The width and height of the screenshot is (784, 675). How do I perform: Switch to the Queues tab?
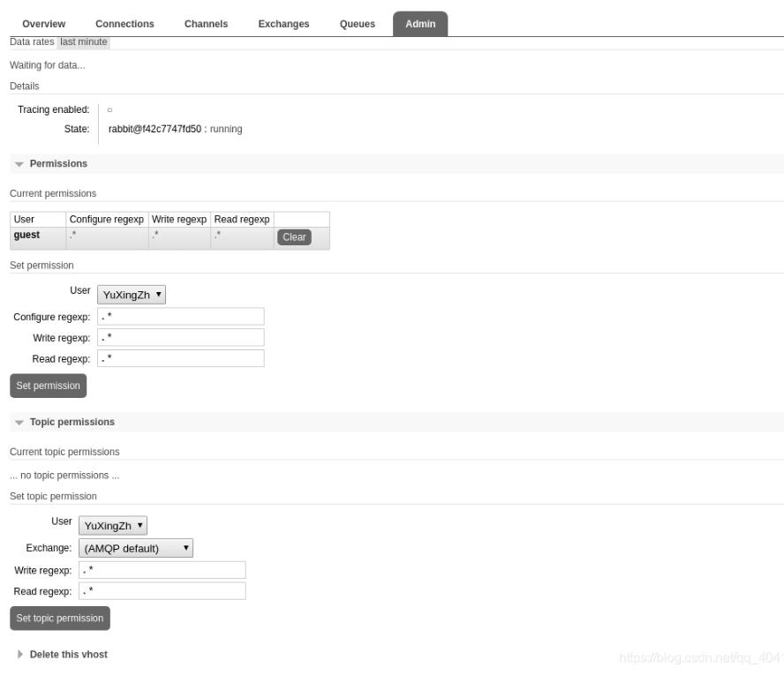[x=357, y=24]
